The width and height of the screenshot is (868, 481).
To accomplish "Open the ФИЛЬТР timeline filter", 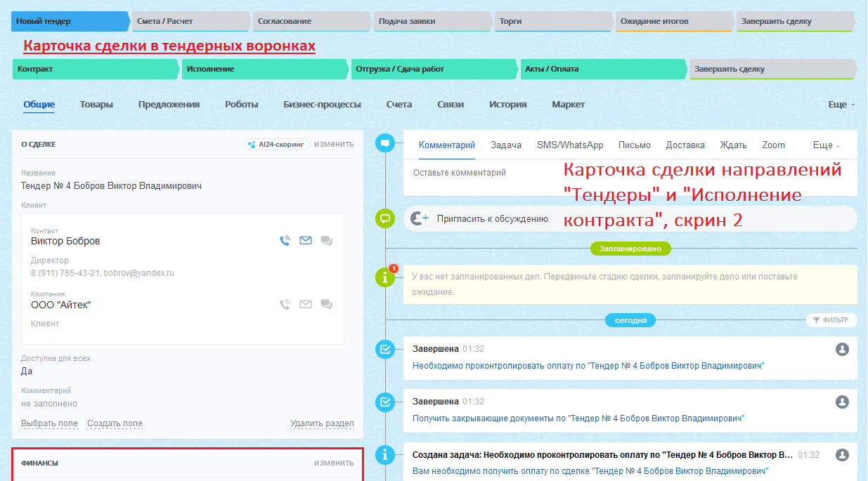I will pos(831,320).
